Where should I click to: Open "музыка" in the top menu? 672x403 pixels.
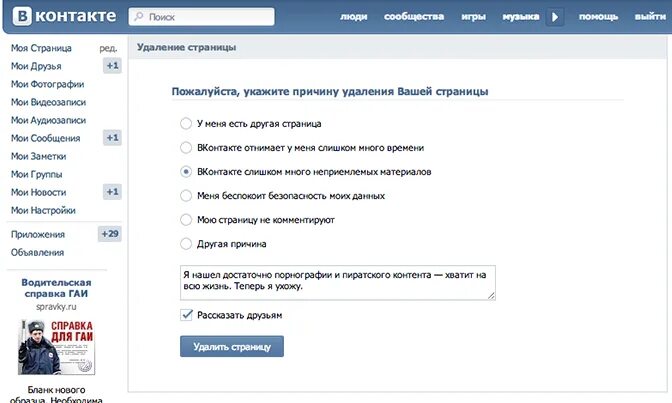[522, 17]
